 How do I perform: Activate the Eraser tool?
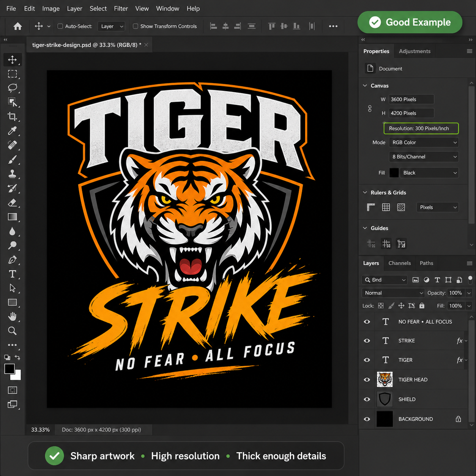[12, 203]
